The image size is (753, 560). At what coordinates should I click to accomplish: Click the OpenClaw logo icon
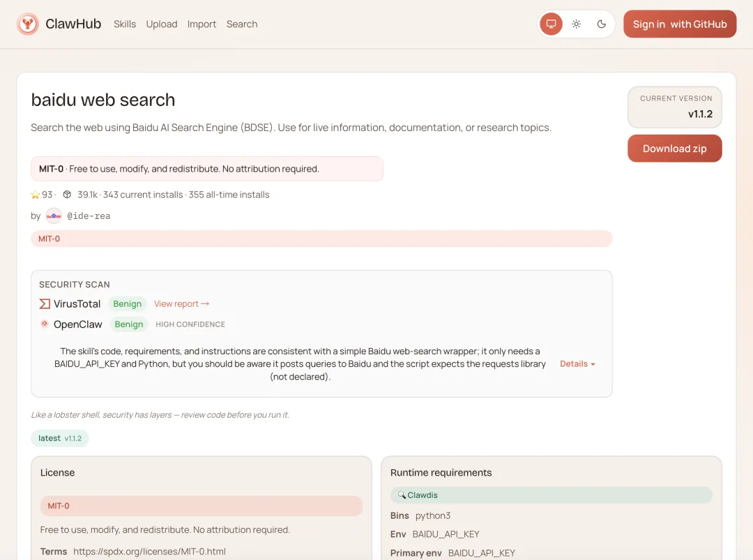click(44, 324)
